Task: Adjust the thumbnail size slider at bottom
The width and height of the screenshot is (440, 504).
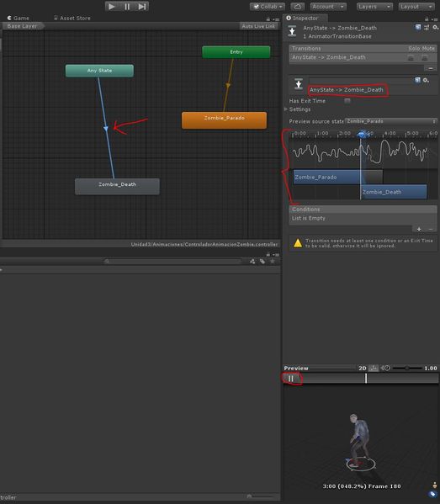Action: [x=260, y=496]
